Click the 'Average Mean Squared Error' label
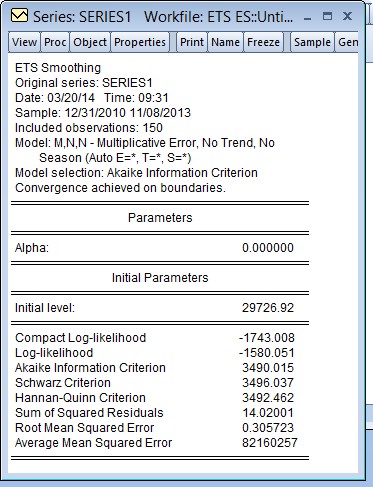 [x=94, y=443]
